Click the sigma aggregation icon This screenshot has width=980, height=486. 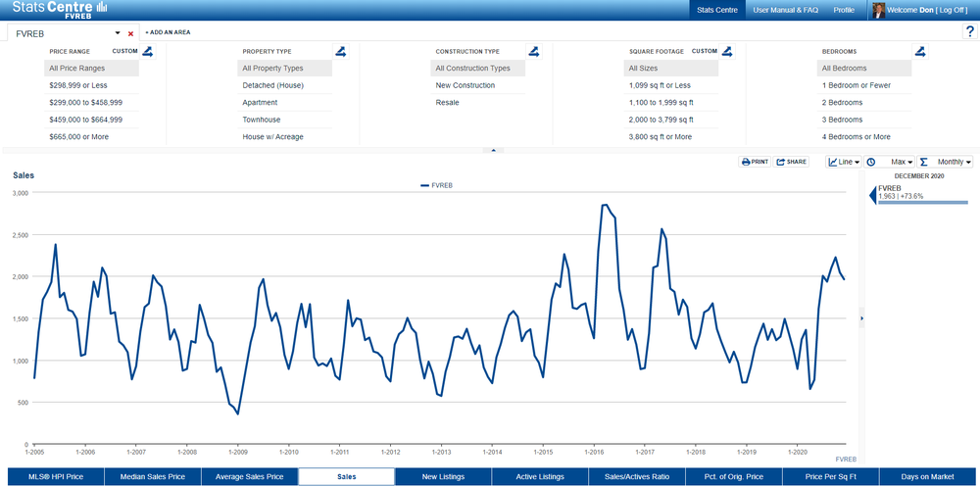tap(924, 162)
